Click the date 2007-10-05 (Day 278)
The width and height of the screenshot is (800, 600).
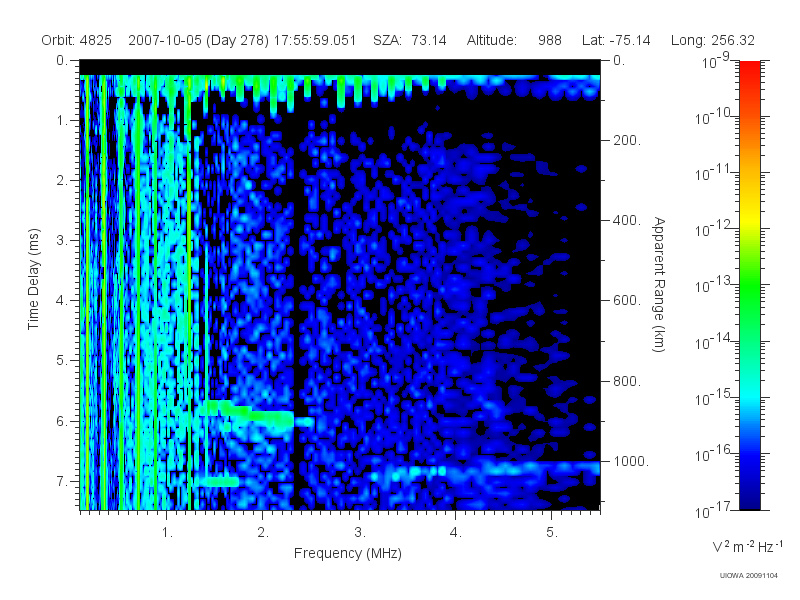(x=198, y=40)
